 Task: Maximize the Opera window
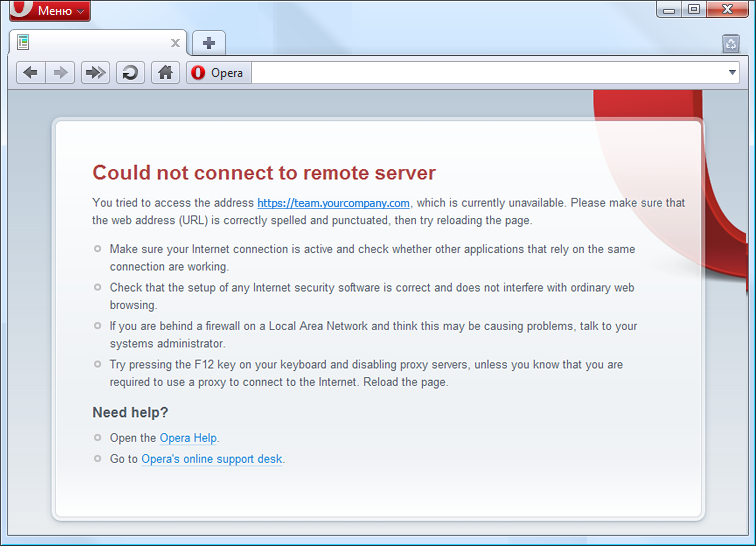694,9
